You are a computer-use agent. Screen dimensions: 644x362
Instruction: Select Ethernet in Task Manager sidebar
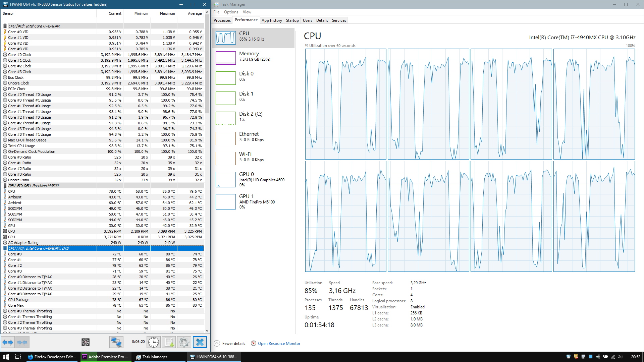[254, 138]
